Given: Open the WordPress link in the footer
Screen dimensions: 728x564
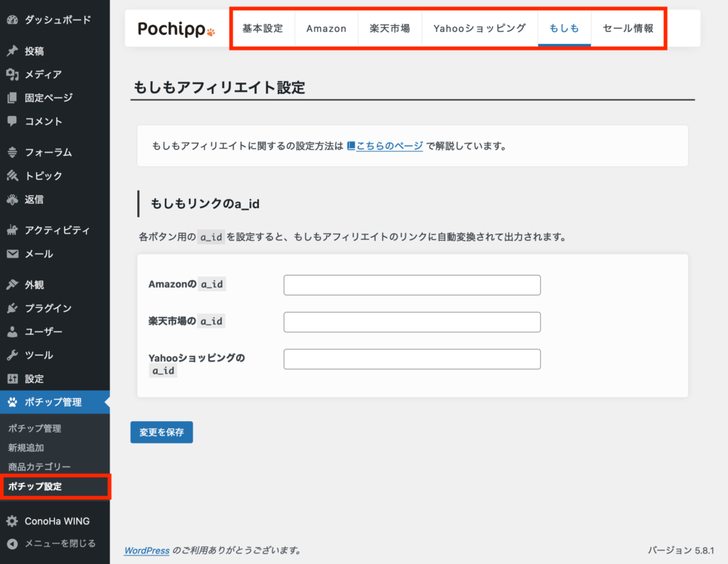Looking at the screenshot, I should pyautogui.click(x=146, y=551).
